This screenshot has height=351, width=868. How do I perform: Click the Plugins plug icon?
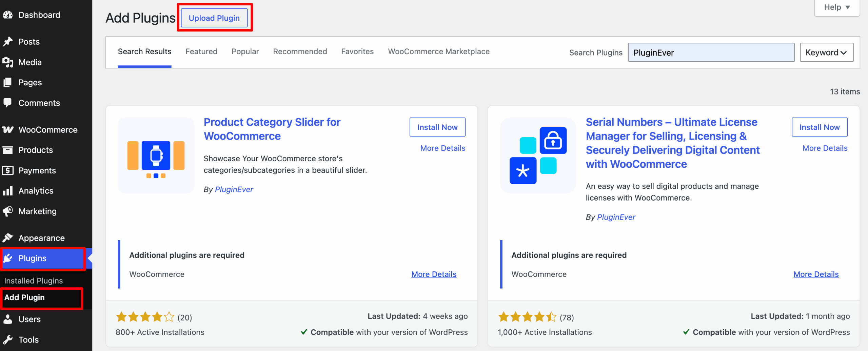(x=8, y=258)
